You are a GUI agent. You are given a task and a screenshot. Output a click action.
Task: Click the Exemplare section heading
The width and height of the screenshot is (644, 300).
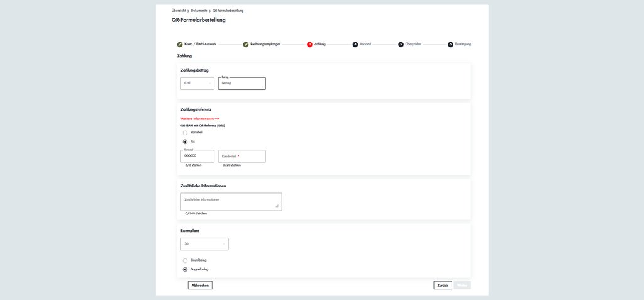(x=190, y=231)
